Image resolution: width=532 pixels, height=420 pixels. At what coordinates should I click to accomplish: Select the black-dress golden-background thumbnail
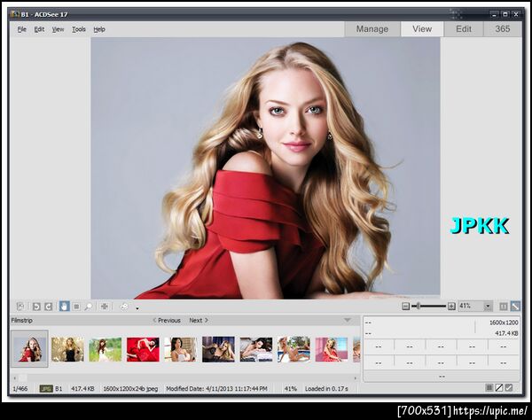[x=67, y=349]
